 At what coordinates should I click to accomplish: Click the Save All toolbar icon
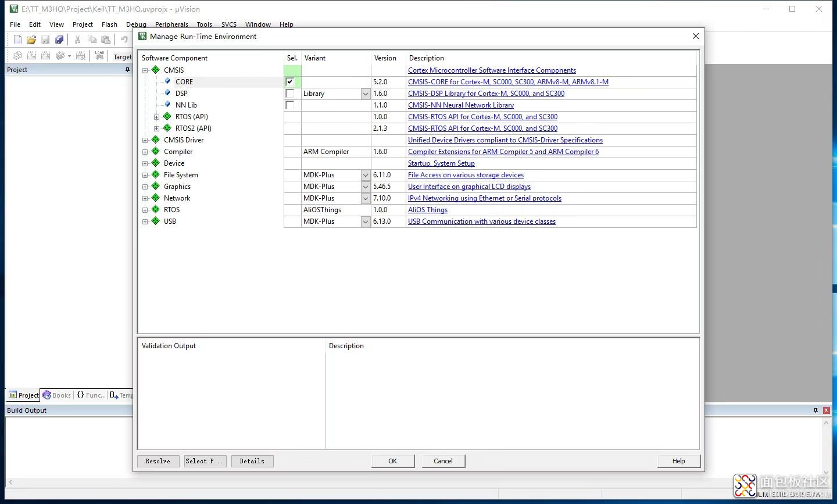59,40
